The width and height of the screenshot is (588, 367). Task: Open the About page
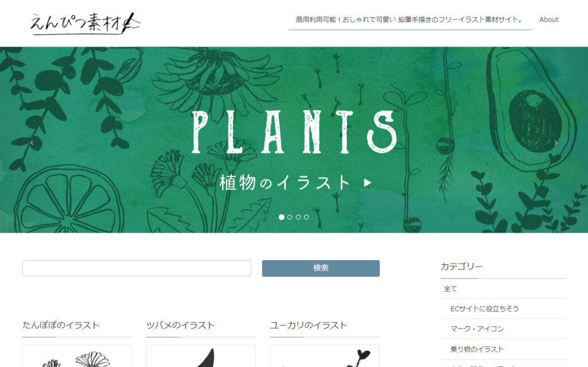coord(548,20)
